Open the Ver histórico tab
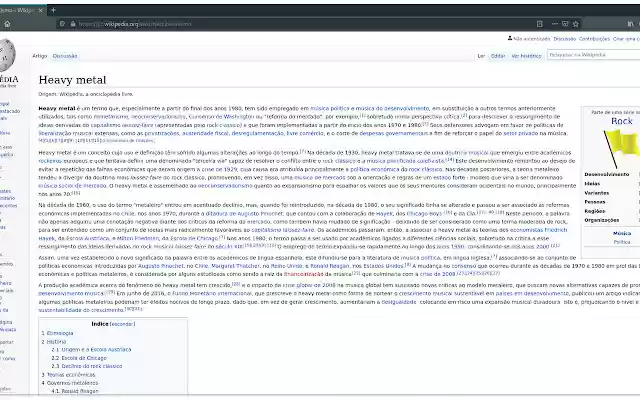Screen dimensions: 640x400 (526, 56)
